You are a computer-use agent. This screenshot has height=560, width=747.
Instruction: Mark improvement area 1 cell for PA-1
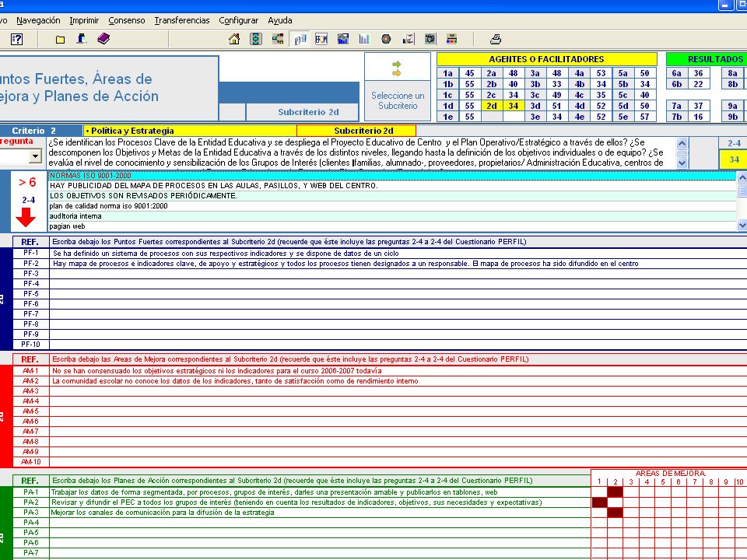pos(599,492)
